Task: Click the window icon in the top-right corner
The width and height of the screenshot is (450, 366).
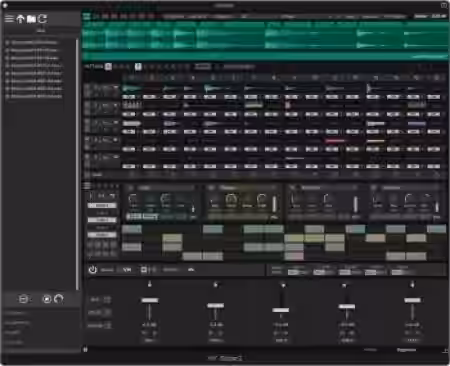Action: [444, 5]
